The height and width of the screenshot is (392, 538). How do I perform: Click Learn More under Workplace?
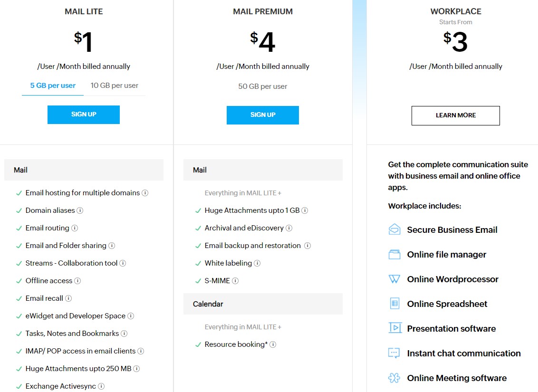click(456, 115)
